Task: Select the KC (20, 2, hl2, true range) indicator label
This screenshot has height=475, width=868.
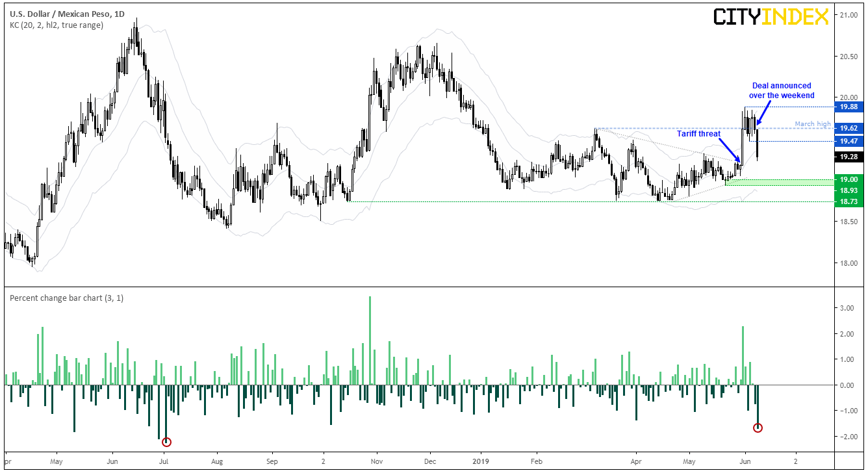Action: 56,25
